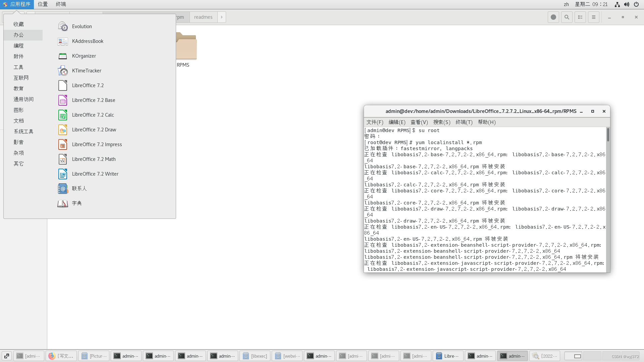Click the terminal vertical scrollbar
The height and width of the screenshot is (362, 644).
[608, 135]
